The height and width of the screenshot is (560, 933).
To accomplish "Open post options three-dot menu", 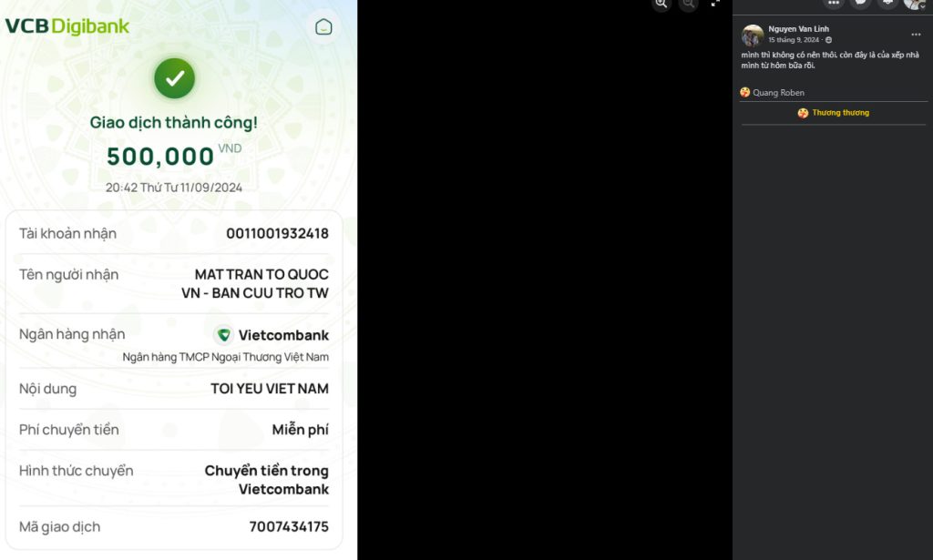I will click(x=916, y=35).
